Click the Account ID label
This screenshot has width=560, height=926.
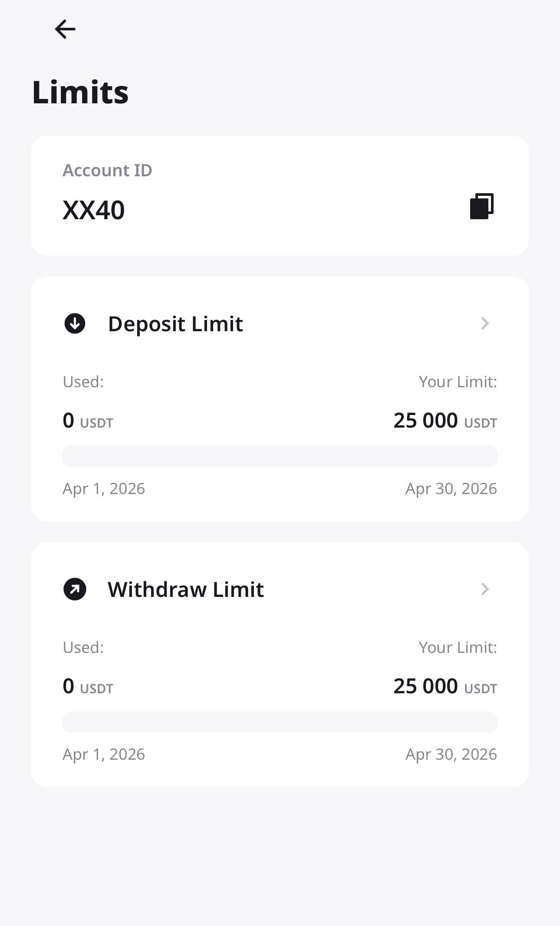(107, 170)
